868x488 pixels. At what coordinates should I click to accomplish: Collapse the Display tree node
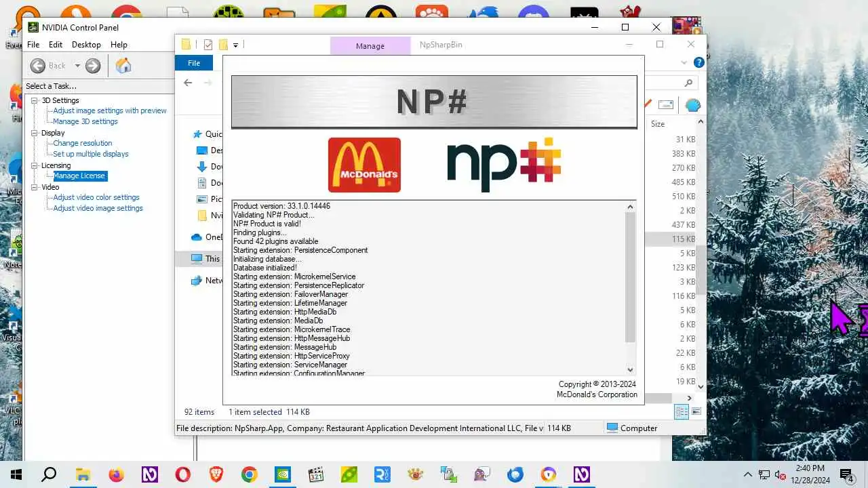click(x=35, y=133)
